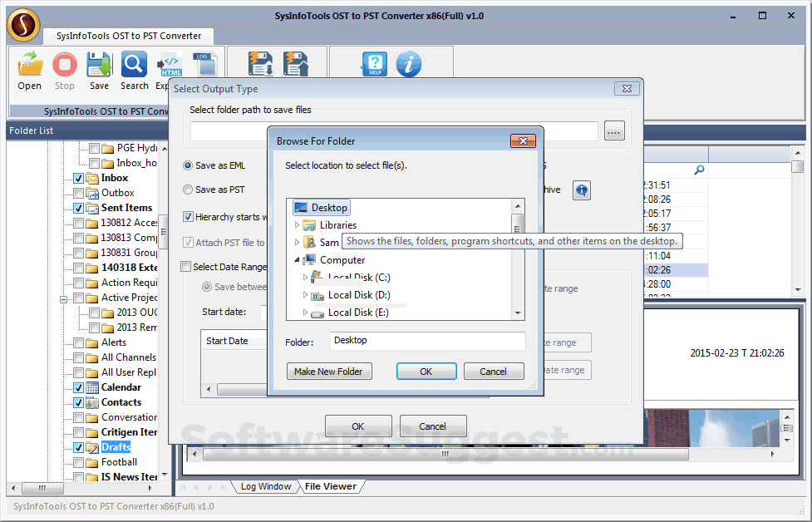Open the SysInfoTools OST to PST Converter tab
812x522 pixels.
129,37
